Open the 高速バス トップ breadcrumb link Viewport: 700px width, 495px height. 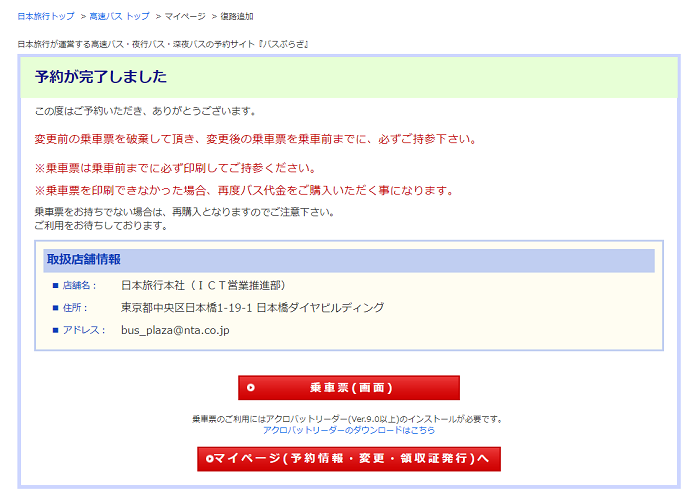119,17
